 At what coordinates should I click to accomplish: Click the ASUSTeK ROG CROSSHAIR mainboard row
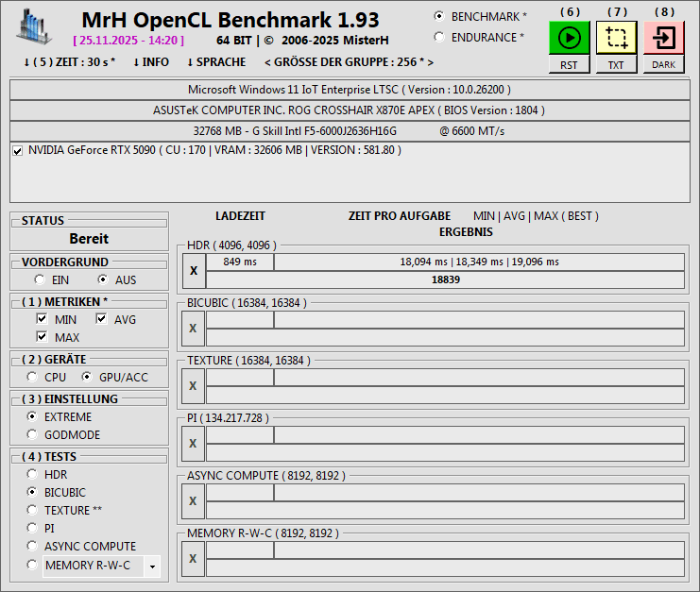350,110
